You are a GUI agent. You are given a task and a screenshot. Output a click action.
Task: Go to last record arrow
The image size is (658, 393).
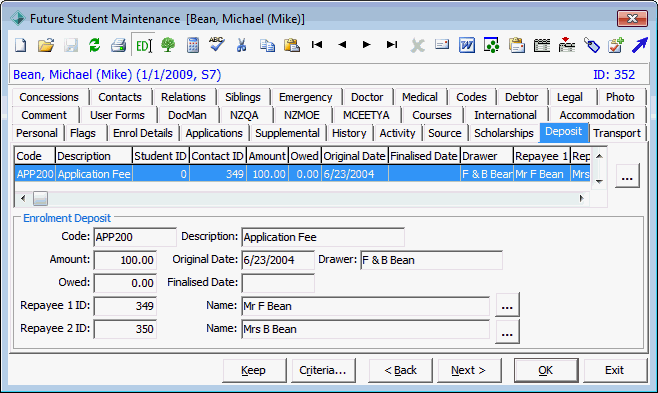point(392,44)
